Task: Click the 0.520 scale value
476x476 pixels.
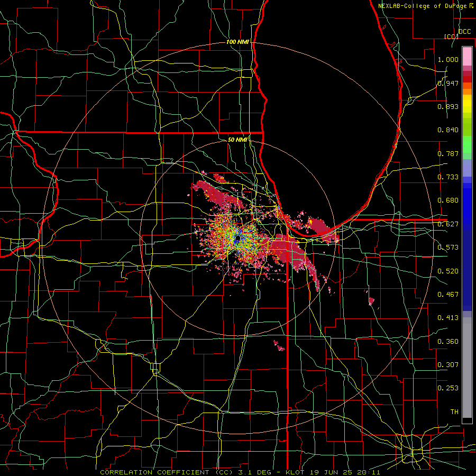Action: coord(448,271)
